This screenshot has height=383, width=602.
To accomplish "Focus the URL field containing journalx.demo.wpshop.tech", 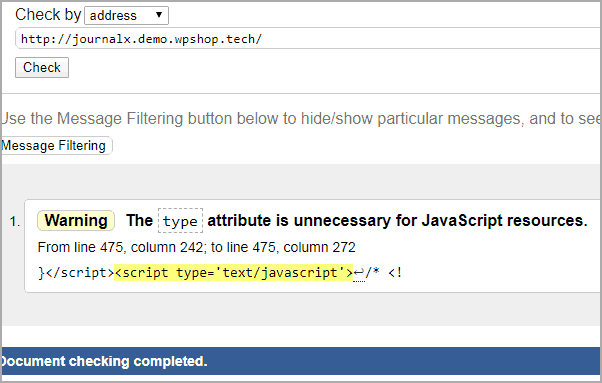I will coord(308,38).
